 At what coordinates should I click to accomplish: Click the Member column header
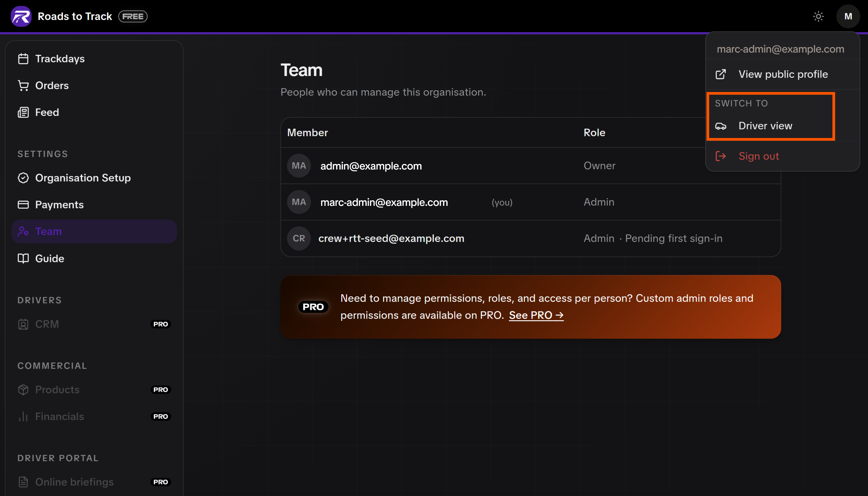(x=307, y=133)
